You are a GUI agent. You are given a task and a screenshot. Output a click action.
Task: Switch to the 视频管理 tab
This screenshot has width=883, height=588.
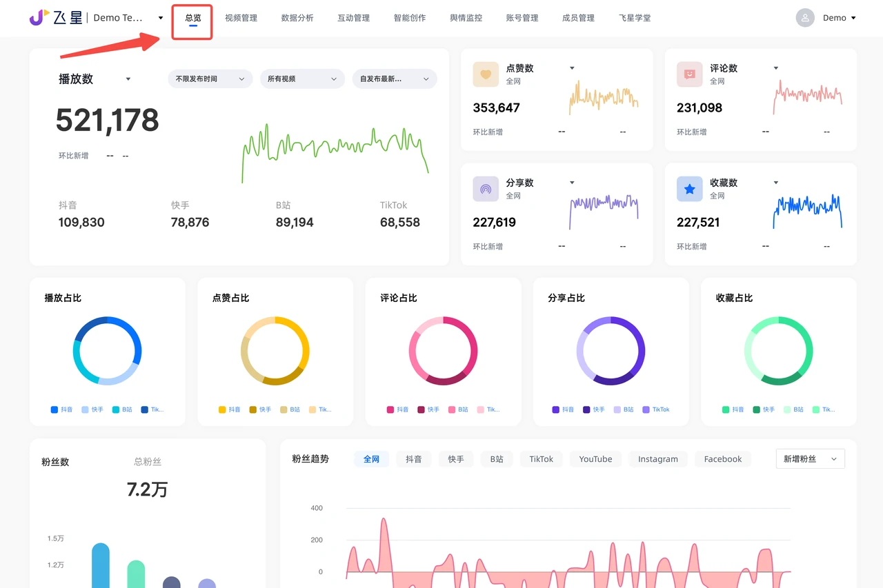tap(241, 17)
